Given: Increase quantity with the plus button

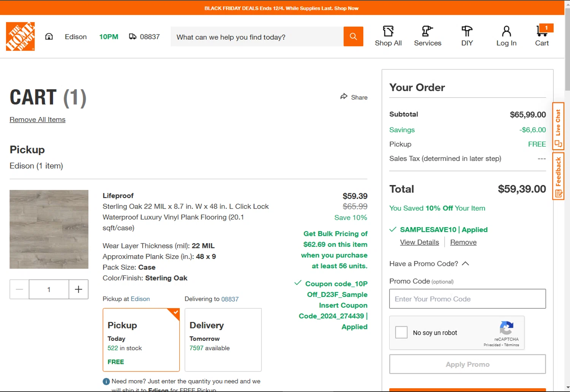Looking at the screenshot, I should (x=79, y=289).
